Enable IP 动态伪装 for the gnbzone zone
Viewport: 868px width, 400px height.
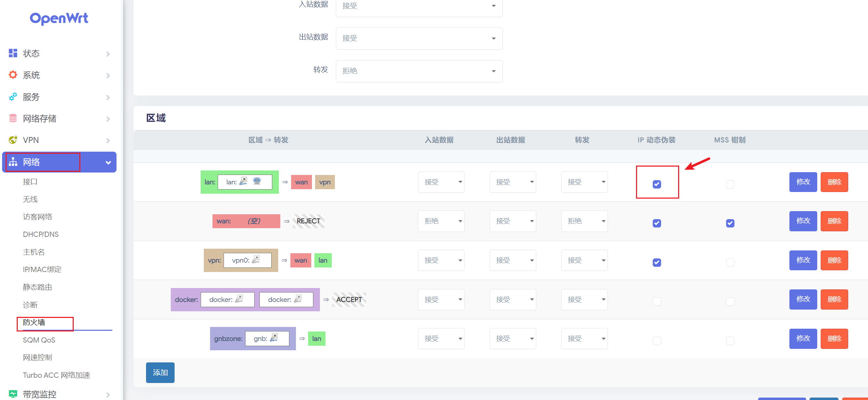[657, 341]
